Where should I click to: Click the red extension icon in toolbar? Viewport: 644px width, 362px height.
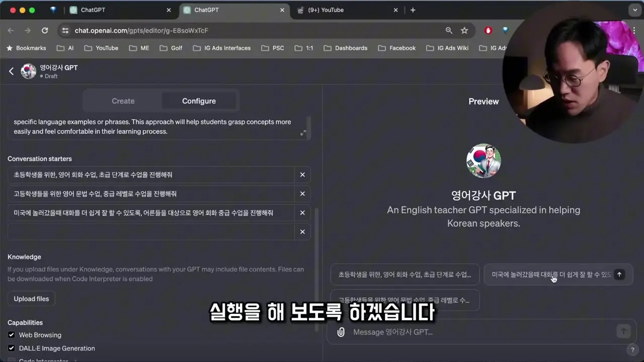click(488, 30)
